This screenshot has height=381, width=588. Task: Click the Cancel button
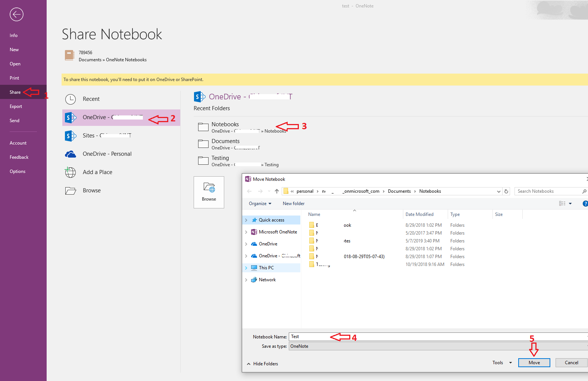click(x=571, y=363)
